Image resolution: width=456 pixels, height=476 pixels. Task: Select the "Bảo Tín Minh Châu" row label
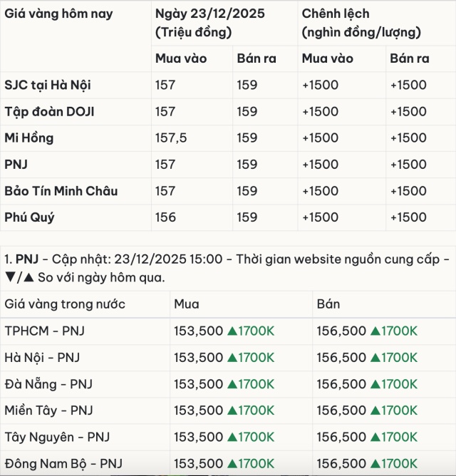[x=61, y=191]
